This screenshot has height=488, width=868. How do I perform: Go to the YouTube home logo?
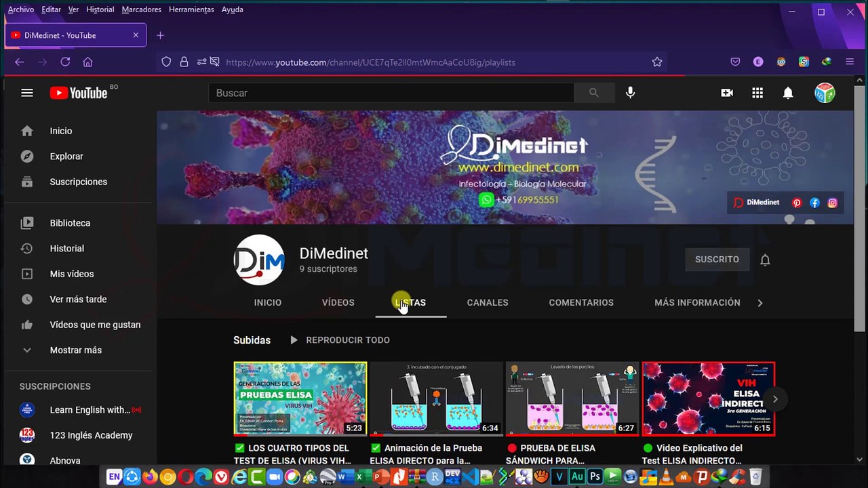click(x=79, y=93)
